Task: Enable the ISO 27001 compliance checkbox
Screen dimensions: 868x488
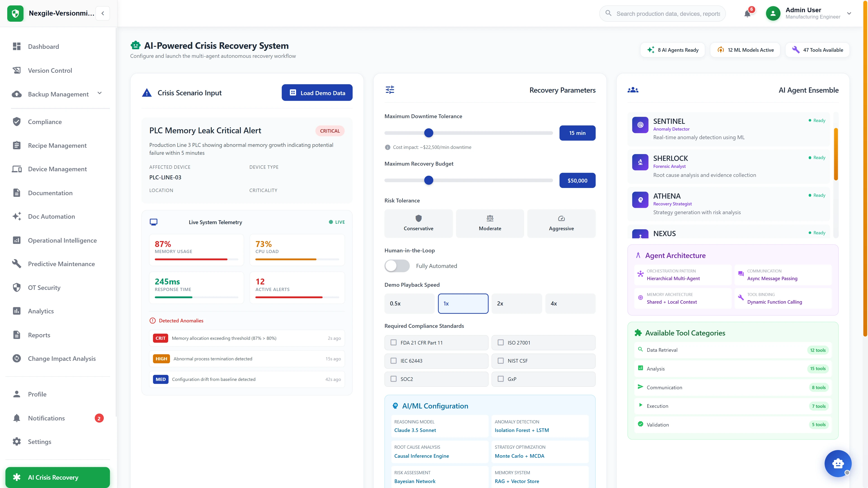Action: (x=501, y=343)
